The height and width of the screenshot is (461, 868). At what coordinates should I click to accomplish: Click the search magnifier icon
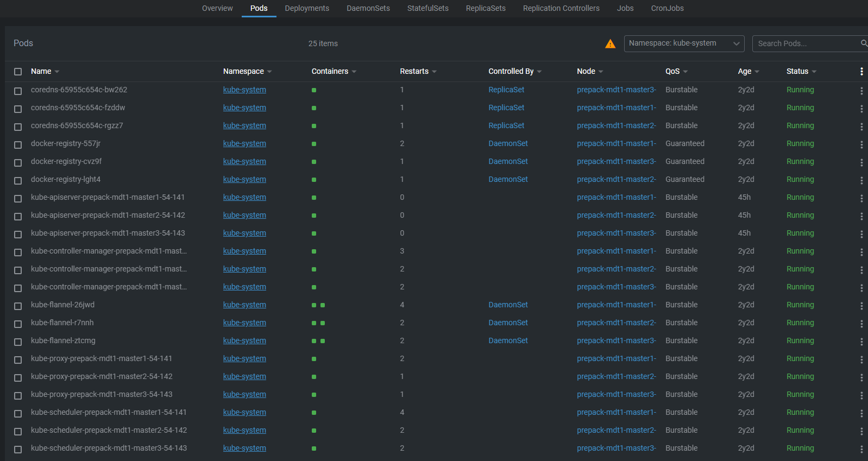pos(864,43)
